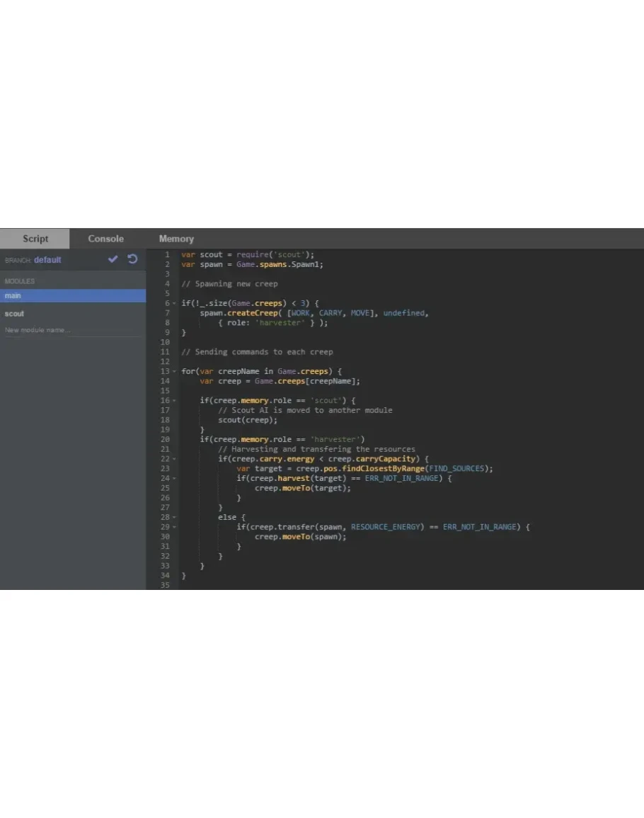Screen dimensions: 644x818
Task: Collapse the harvest if block at line 24
Action: click(x=174, y=479)
